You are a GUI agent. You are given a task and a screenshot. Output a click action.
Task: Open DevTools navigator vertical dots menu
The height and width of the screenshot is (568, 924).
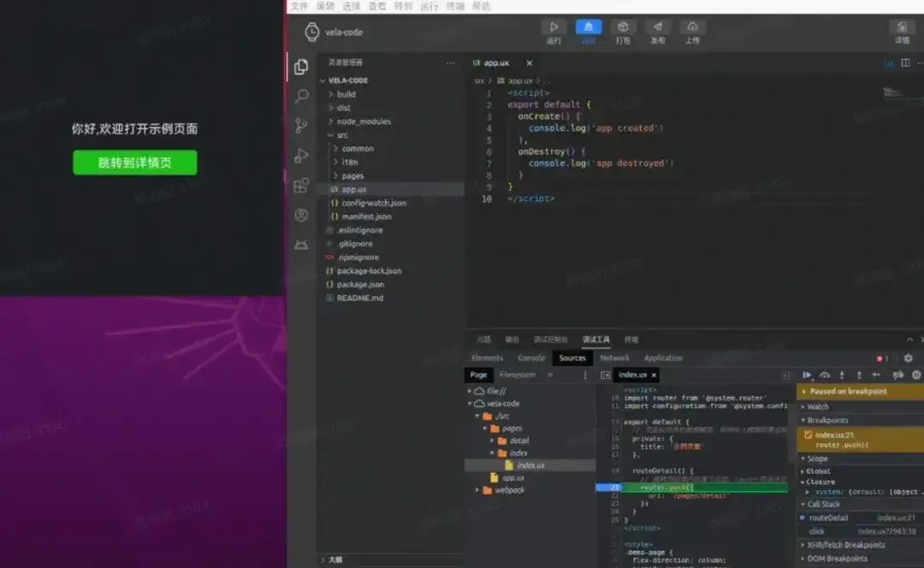[585, 375]
